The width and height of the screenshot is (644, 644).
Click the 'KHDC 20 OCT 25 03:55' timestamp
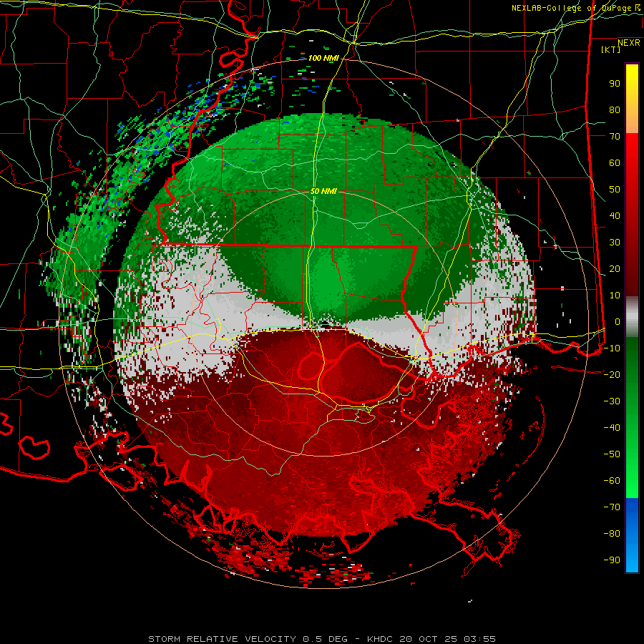[x=431, y=639]
